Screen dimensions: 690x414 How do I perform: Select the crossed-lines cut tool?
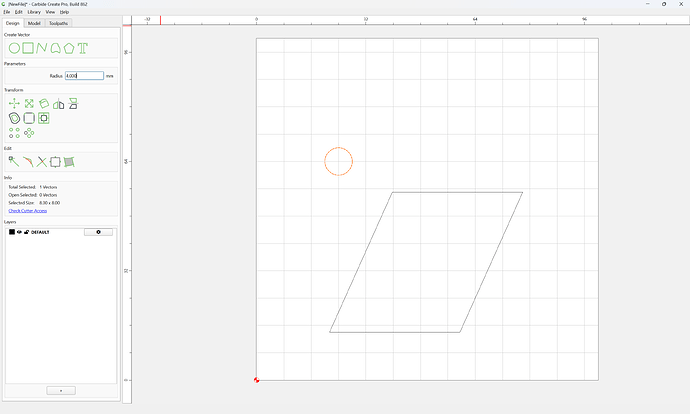[x=41, y=162]
